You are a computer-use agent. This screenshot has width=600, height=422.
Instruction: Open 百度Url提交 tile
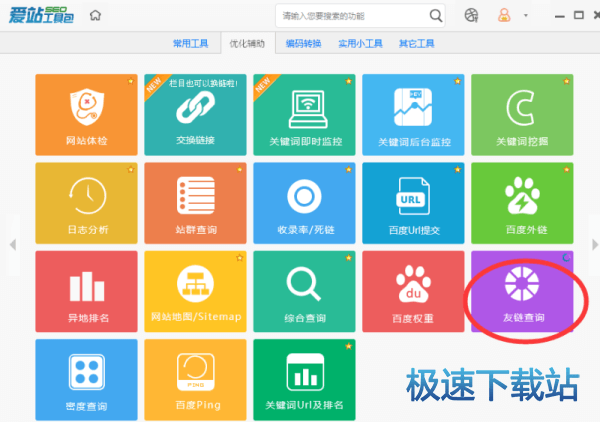[x=413, y=203]
